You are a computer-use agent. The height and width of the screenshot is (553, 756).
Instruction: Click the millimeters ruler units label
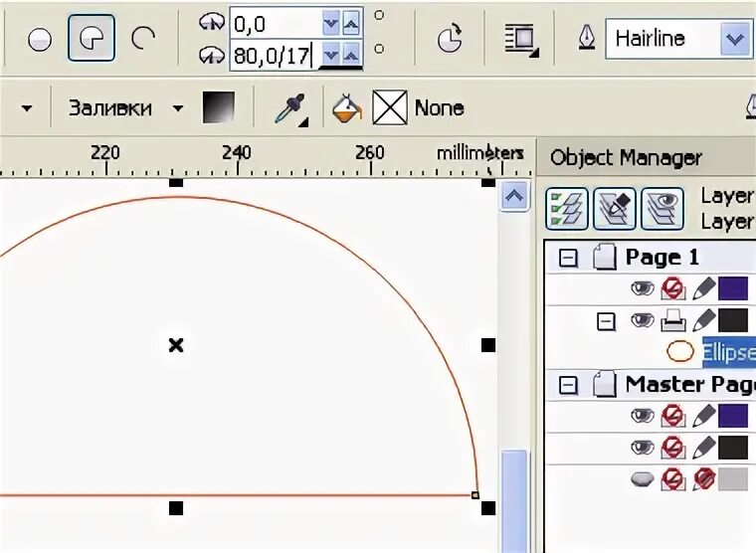point(479,153)
